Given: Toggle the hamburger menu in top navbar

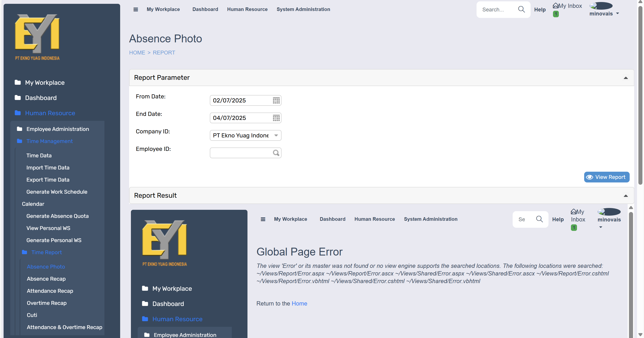Looking at the screenshot, I should [x=135, y=9].
